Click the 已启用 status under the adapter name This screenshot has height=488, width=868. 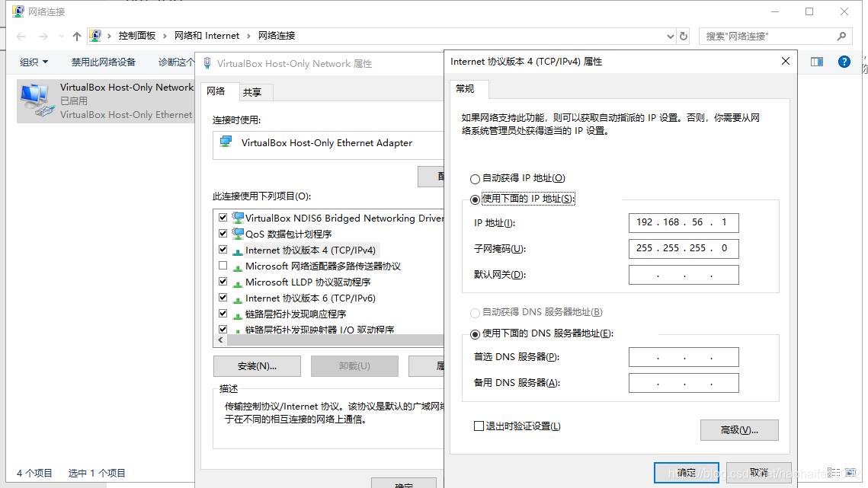pyautogui.click(x=74, y=100)
